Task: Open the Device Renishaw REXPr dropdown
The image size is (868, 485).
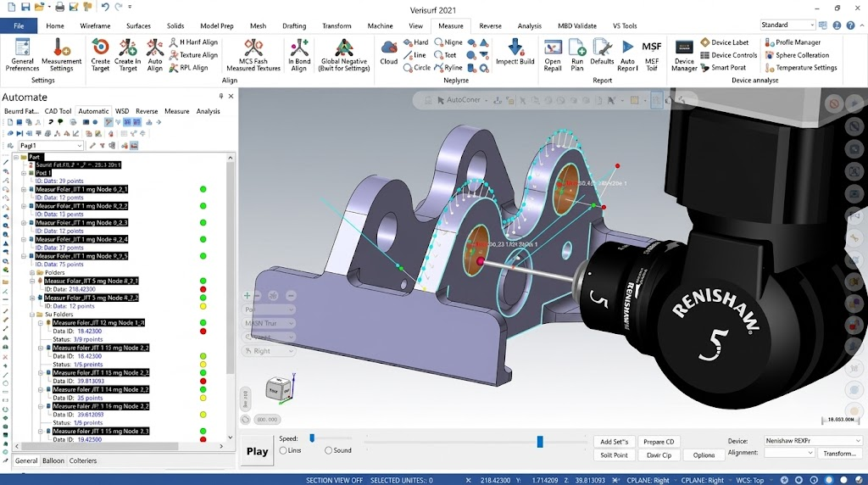Action: [x=813, y=441]
